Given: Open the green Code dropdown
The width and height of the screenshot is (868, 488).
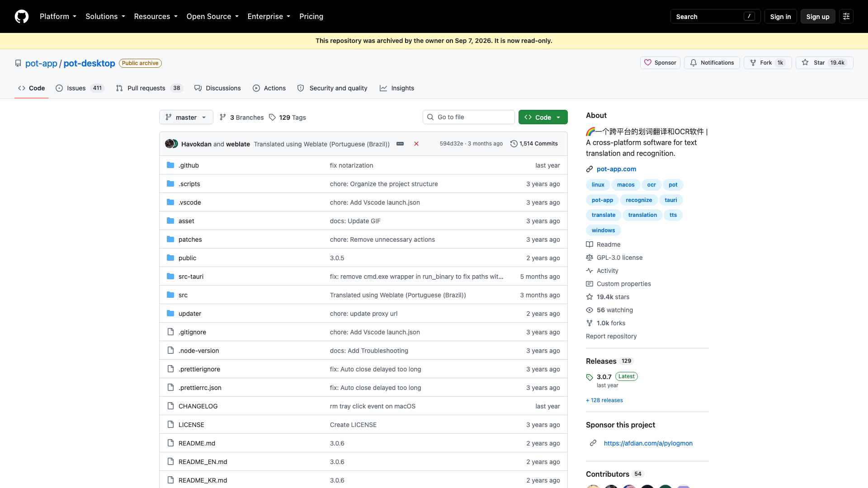Looking at the screenshot, I should tap(543, 117).
